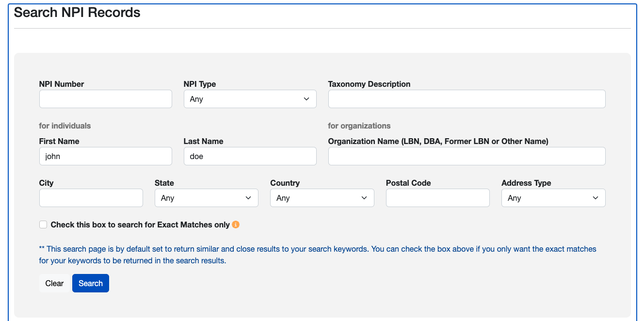Image resolution: width=644 pixels, height=321 pixels.
Task: Click the 'Check this box' Exact Matches label text
Action: (140, 225)
